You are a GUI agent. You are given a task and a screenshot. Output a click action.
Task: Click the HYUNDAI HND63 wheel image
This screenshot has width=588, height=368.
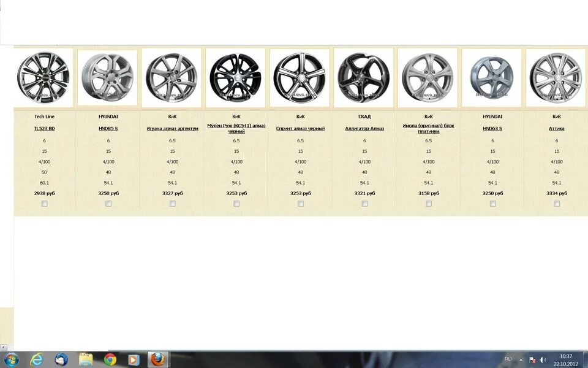[492, 78]
